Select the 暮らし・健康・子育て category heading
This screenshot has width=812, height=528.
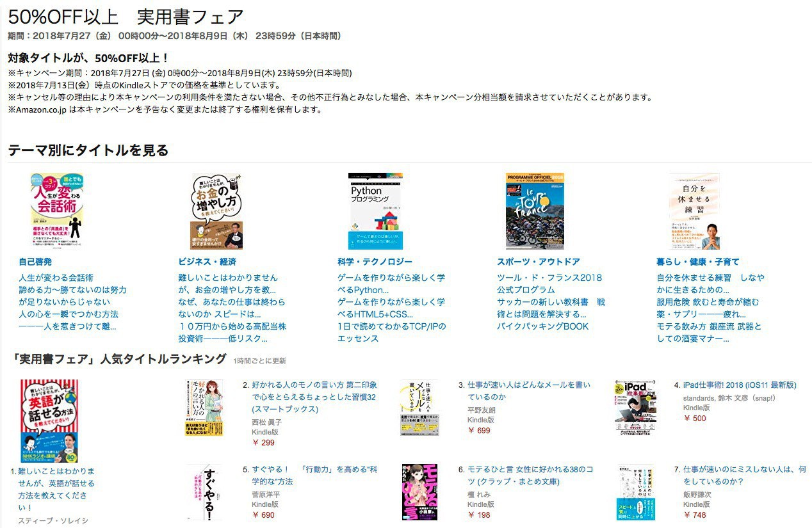[698, 262]
